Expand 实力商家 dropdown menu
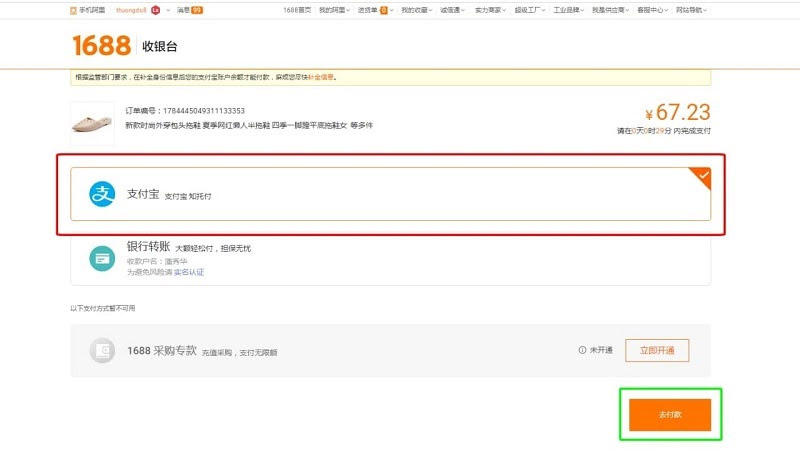Screen dimensions: 800x455 (x=490, y=10)
